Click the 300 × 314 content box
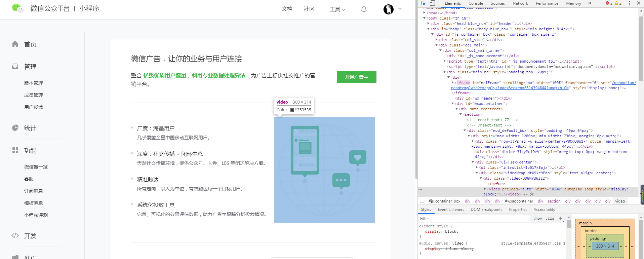 click(x=605, y=246)
